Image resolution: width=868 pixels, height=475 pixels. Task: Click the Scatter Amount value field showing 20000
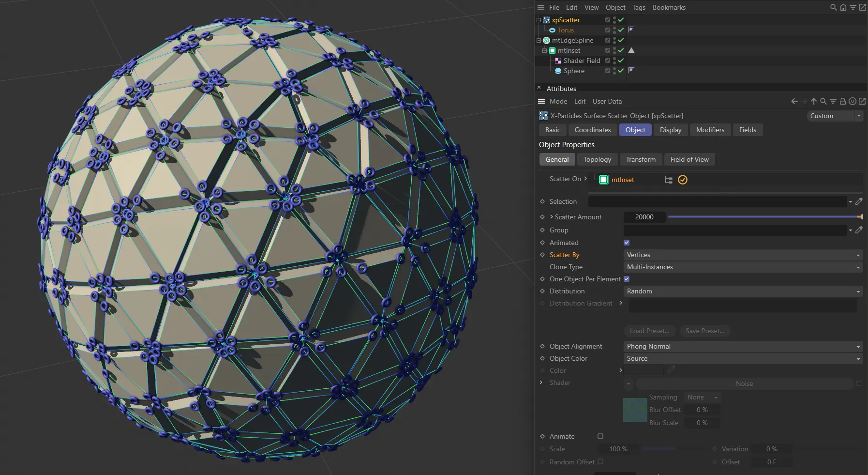(644, 217)
